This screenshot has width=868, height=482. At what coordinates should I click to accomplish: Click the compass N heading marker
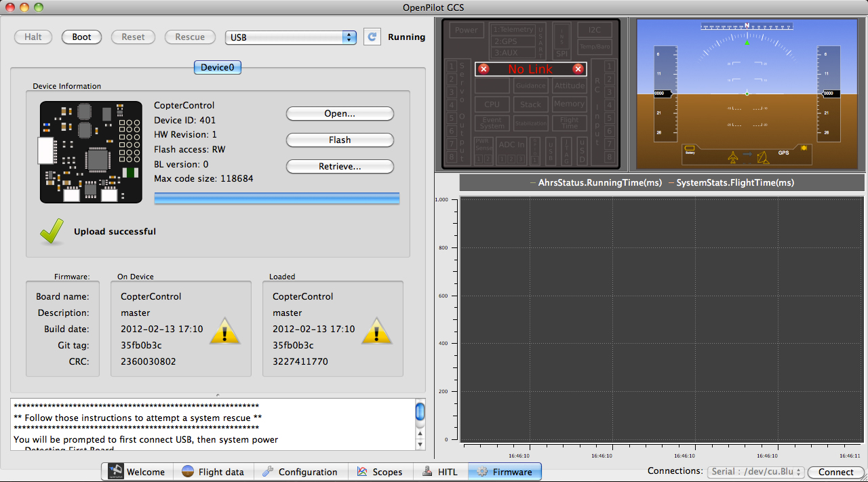pyautogui.click(x=747, y=26)
